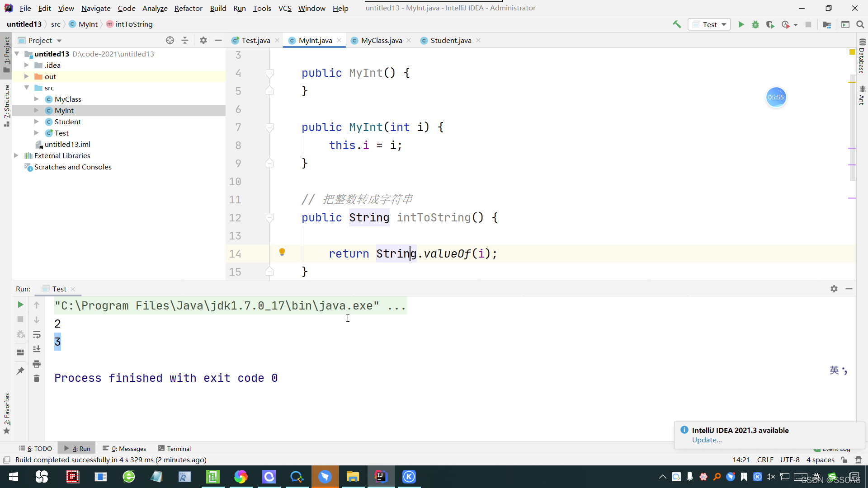868x488 pixels.
Task: Open the Ant side tool window
Action: [x=862, y=95]
